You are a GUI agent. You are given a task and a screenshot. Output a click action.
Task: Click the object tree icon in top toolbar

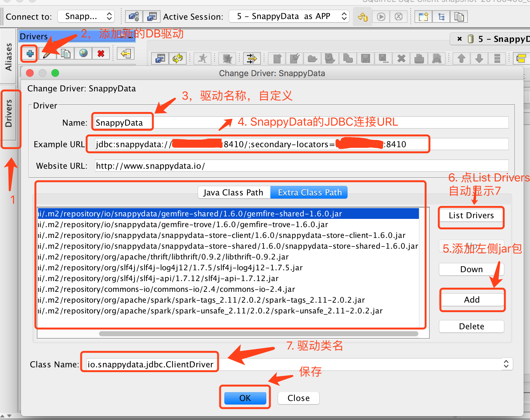coord(441,16)
